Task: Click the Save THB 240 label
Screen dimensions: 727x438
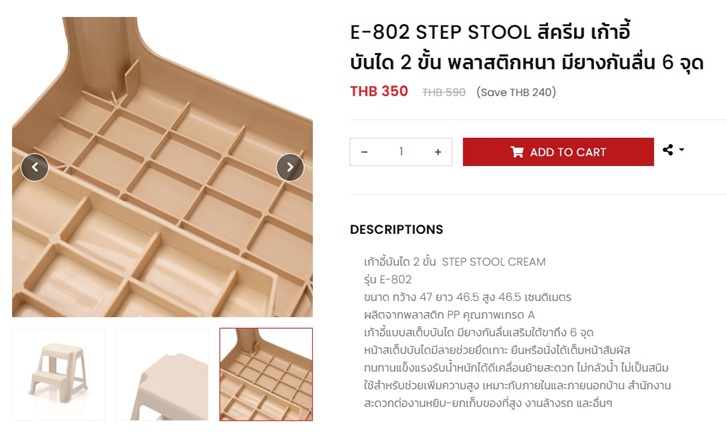Action: click(x=516, y=92)
